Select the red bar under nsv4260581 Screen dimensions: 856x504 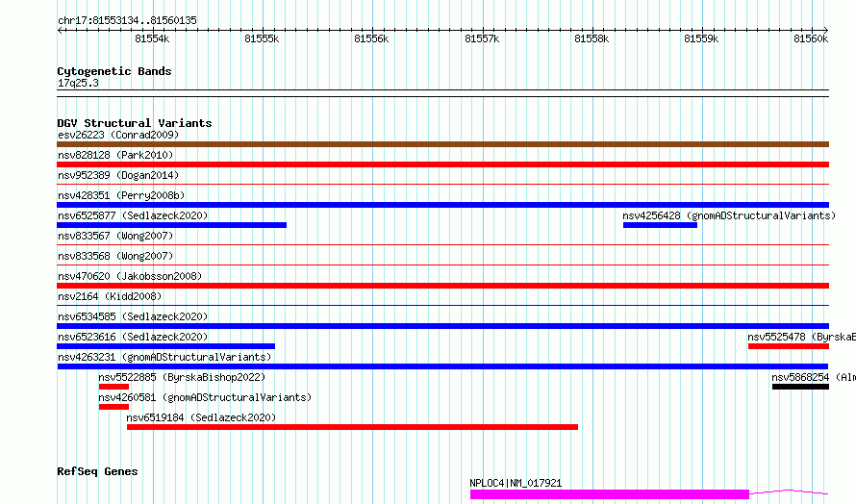[113, 407]
